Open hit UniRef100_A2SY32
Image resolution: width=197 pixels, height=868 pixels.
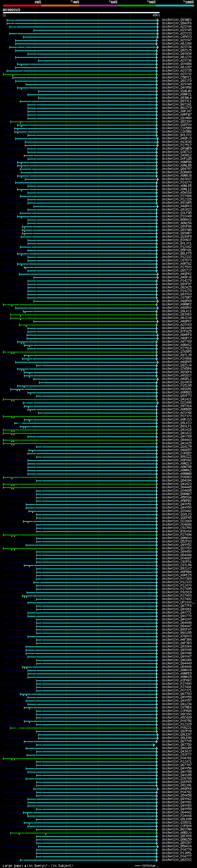click(177, 74)
